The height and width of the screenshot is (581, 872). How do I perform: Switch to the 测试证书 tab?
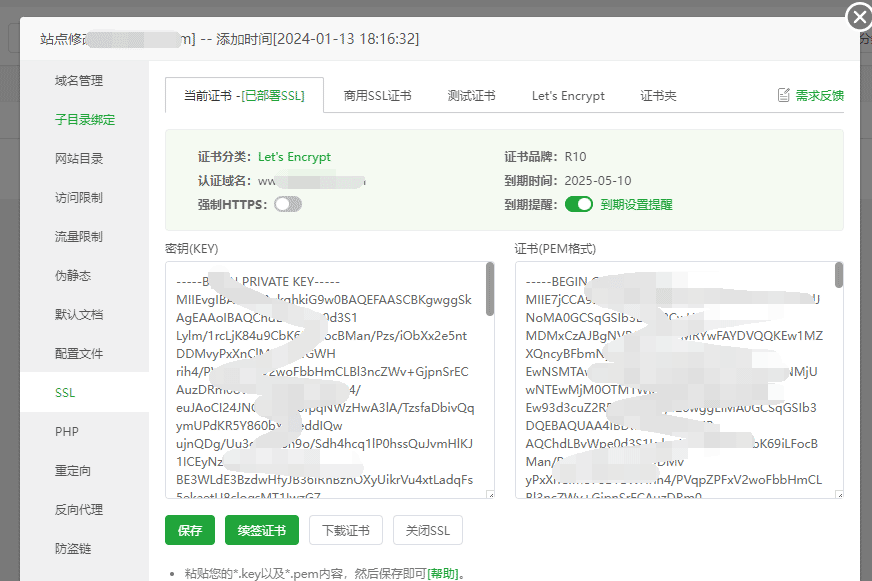(x=471, y=96)
